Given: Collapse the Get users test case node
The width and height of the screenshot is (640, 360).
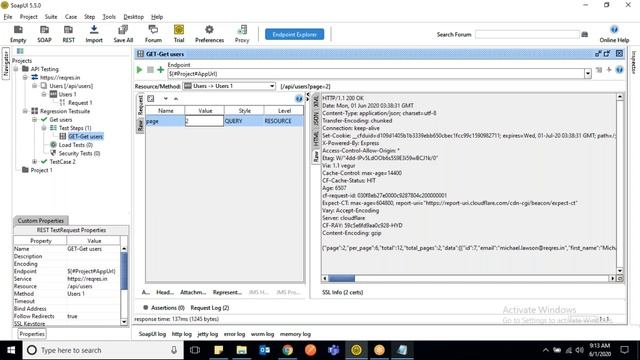Looking at the screenshot, I should point(34,120).
